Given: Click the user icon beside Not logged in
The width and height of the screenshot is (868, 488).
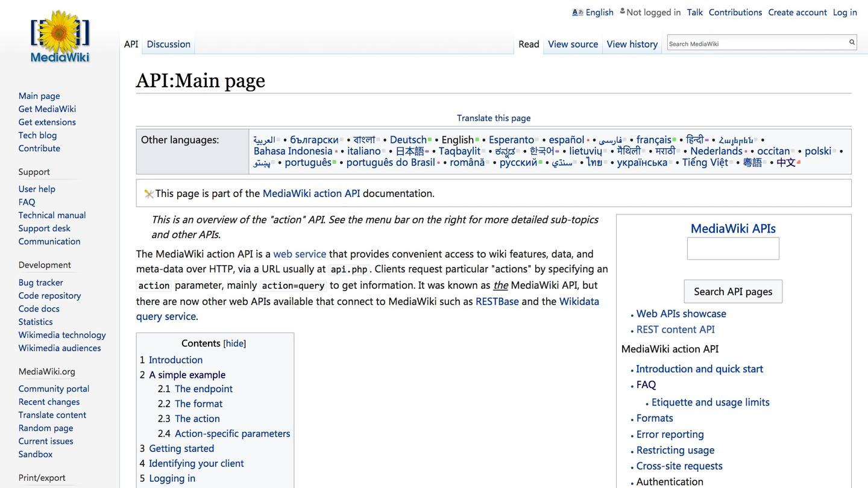Looking at the screenshot, I should point(622,11).
